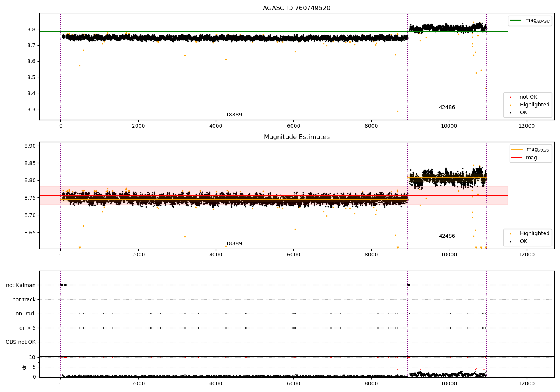Click the '12000' x-axis tick of bottom panel
This screenshot has height=392, width=560.
point(526,384)
